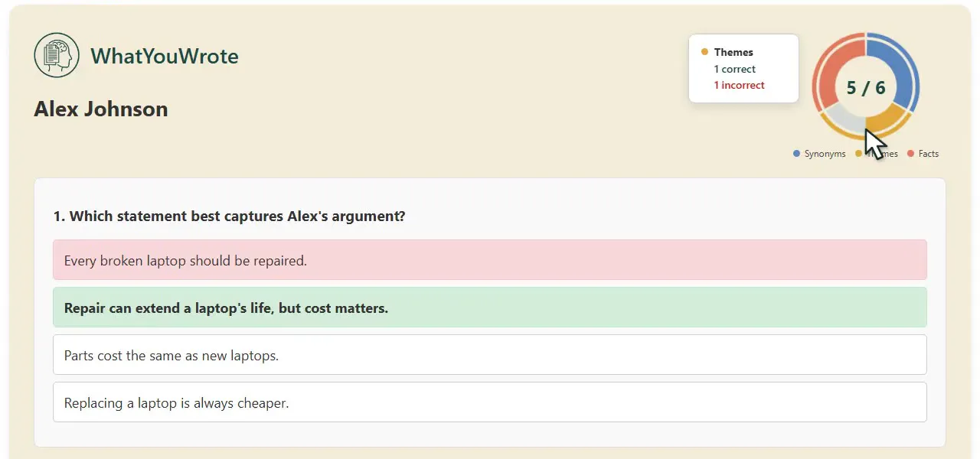Click the Alex Johnson name heading
This screenshot has height=459, width=980.
pos(101,109)
